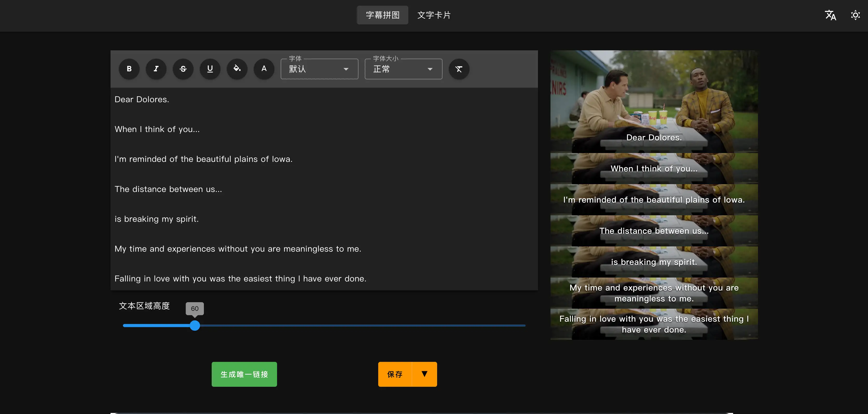
Task: Toggle bold formatting button
Action: tap(129, 69)
